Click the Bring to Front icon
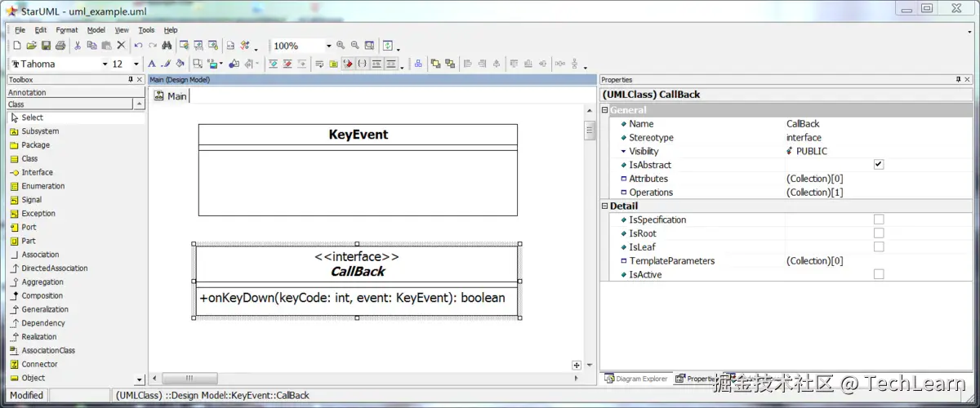 coord(435,64)
